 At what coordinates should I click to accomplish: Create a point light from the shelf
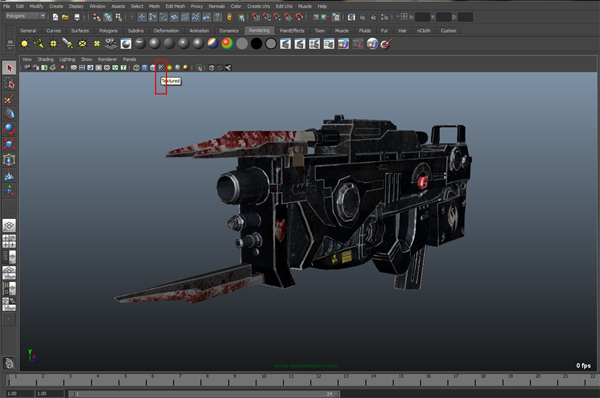point(53,44)
